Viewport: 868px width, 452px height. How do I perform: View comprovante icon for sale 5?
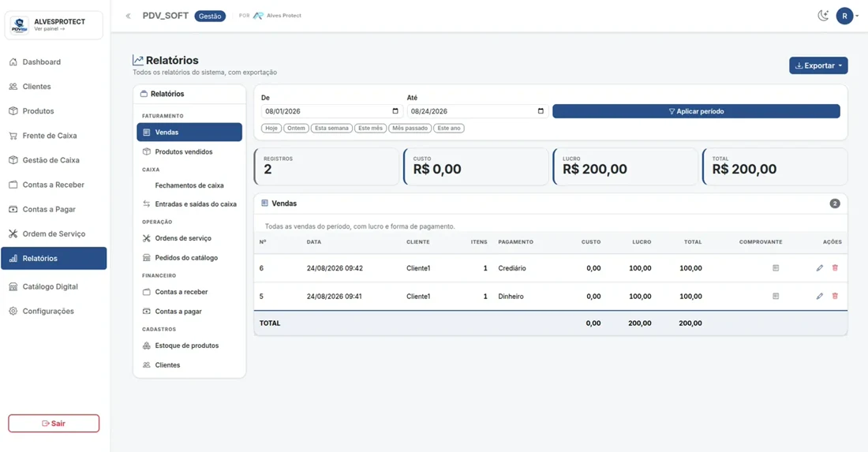pyautogui.click(x=776, y=296)
